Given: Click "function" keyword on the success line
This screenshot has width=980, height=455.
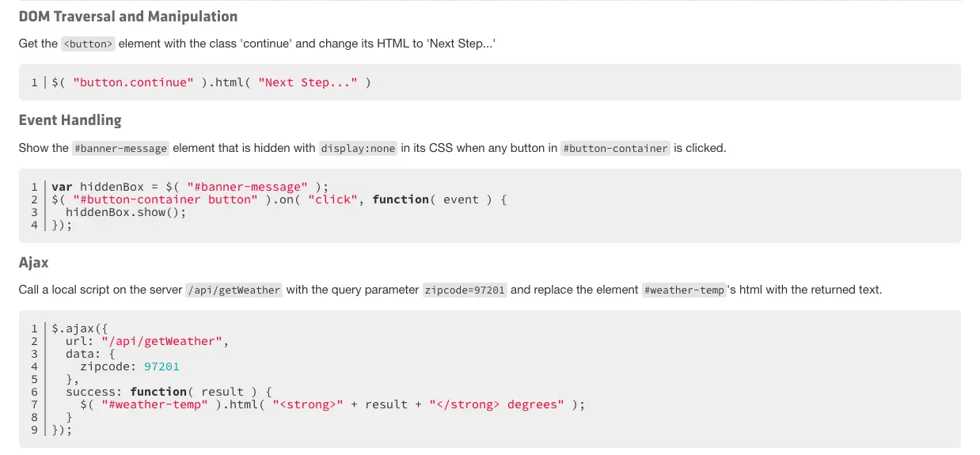Looking at the screenshot, I should click(158, 392).
